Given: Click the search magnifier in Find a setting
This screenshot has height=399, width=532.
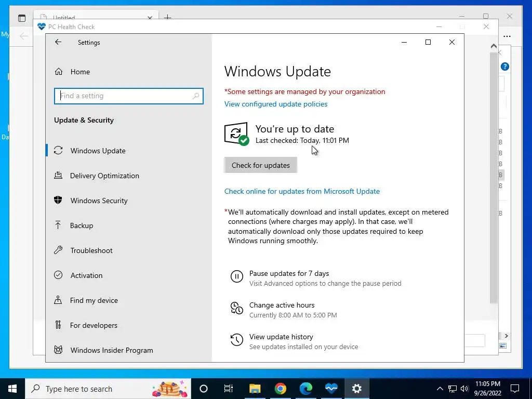Looking at the screenshot, I should coord(196,96).
